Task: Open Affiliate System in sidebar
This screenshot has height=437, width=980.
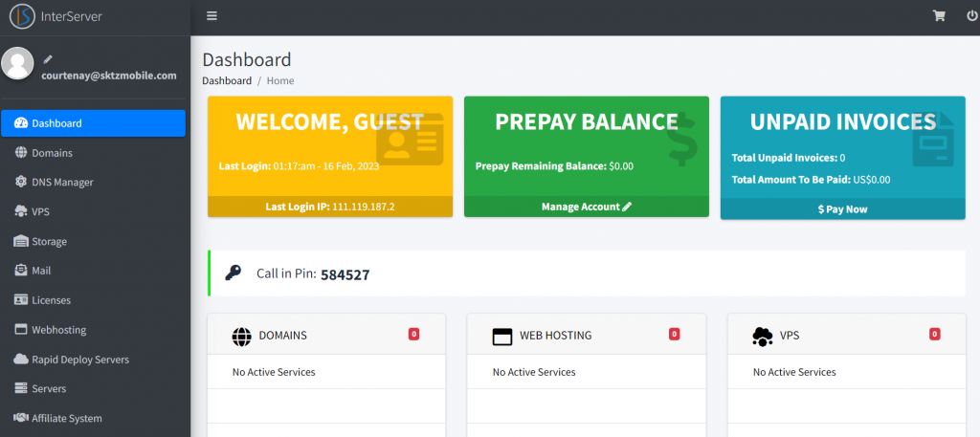Action: point(93,418)
